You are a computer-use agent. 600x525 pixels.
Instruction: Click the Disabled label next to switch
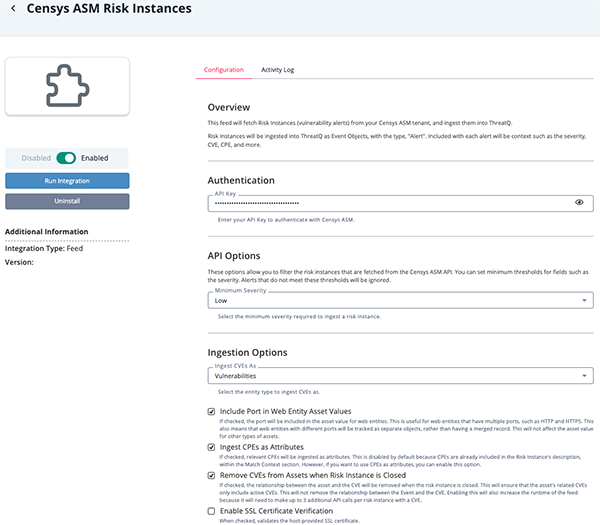point(36,158)
